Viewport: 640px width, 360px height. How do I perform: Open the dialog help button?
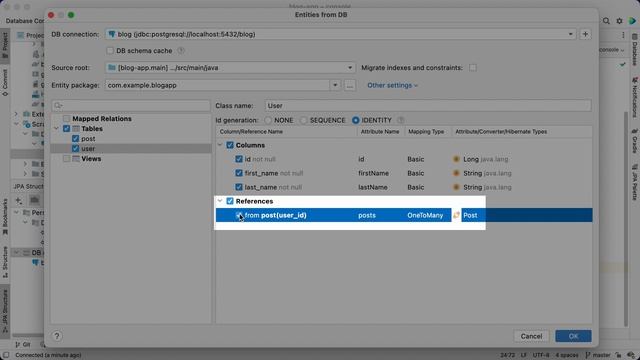tap(57, 336)
